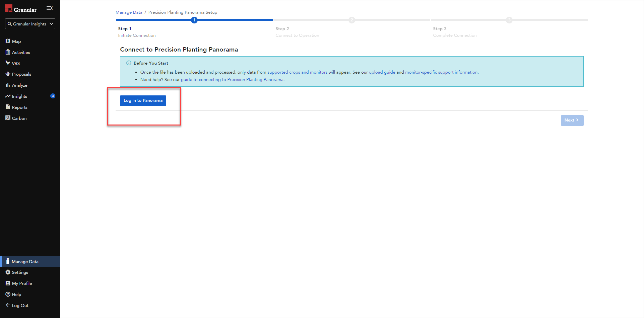Click the Granular logo icon

click(x=9, y=9)
